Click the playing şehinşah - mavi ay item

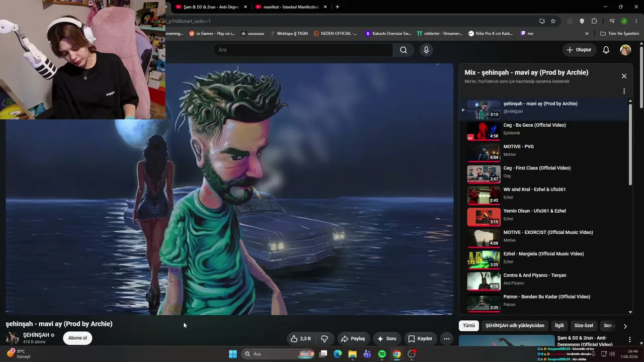point(545,110)
